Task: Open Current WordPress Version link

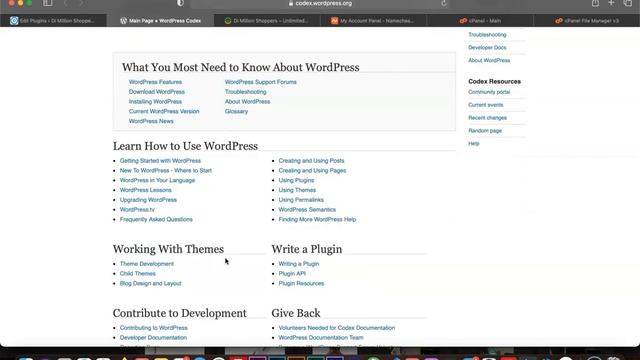Action: click(164, 111)
